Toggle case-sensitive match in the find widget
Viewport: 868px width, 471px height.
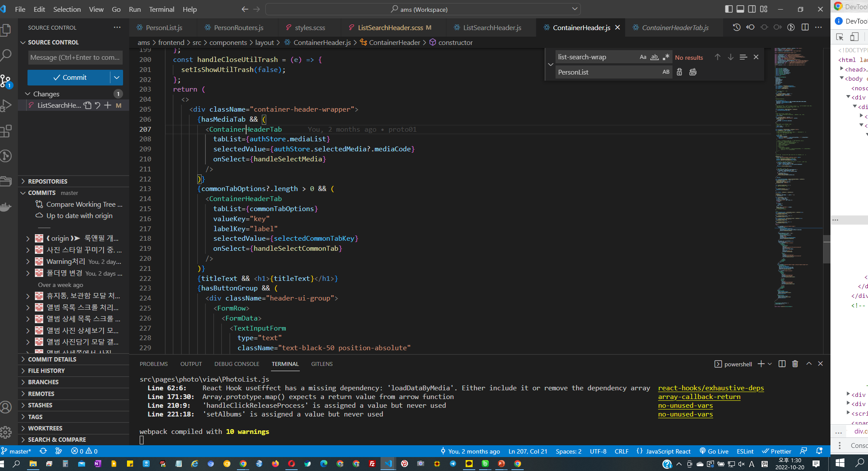(643, 57)
